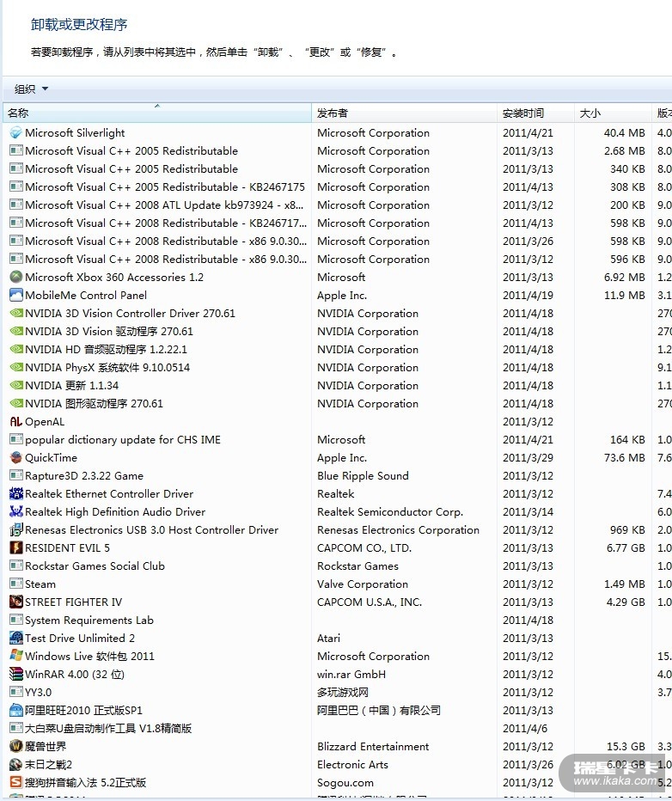
Task: Click install date 2011/4/19
Action: click(x=528, y=296)
